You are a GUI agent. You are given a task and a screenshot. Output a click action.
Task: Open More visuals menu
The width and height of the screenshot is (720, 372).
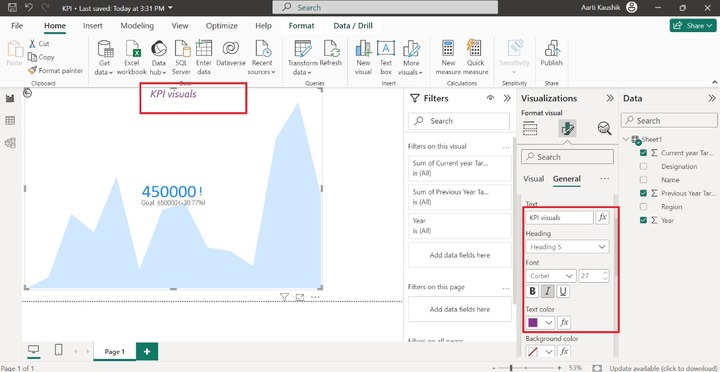[411, 57]
